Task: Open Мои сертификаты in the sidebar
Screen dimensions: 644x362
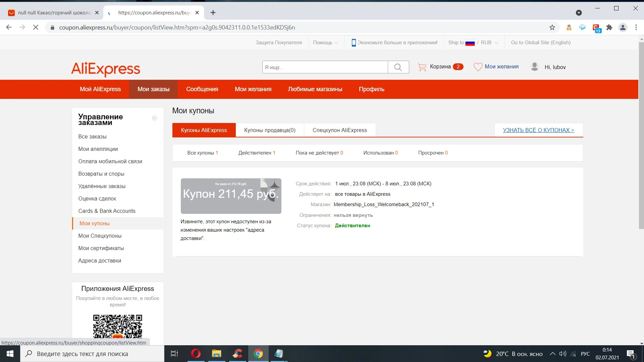Action: point(101,248)
